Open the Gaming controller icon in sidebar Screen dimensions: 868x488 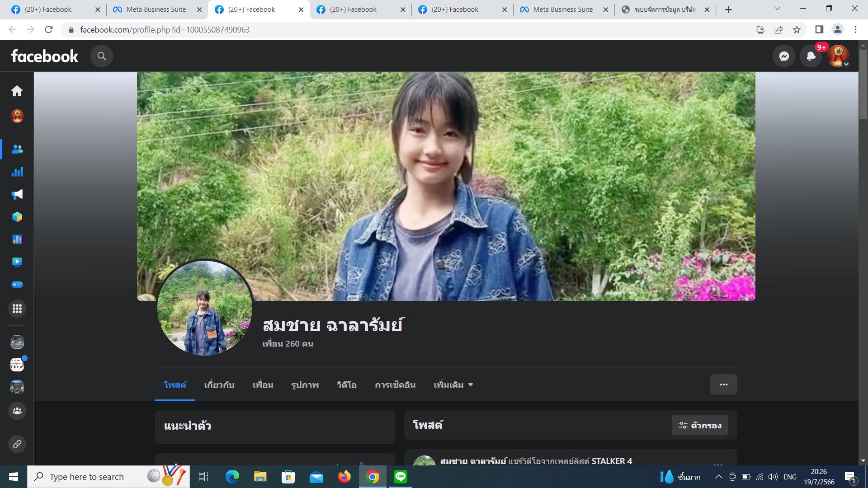tap(17, 285)
